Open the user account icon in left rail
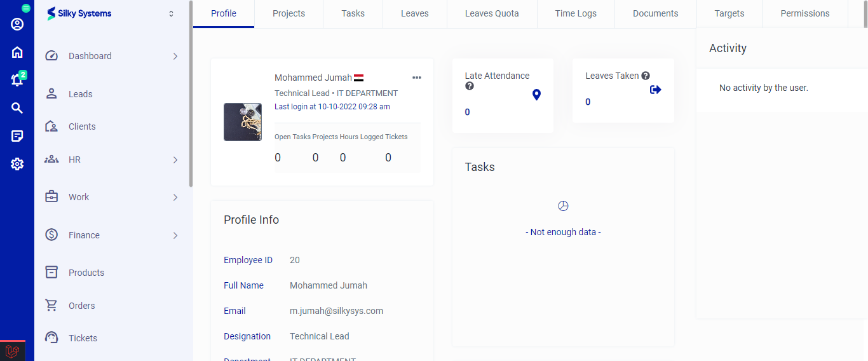This screenshot has height=361, width=868. pos(17,24)
